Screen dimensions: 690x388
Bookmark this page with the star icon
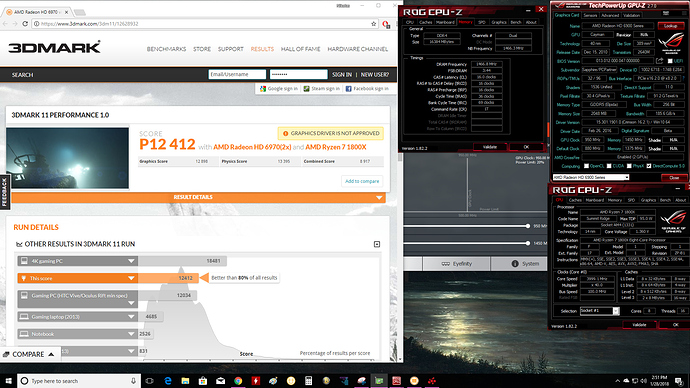pos(373,24)
